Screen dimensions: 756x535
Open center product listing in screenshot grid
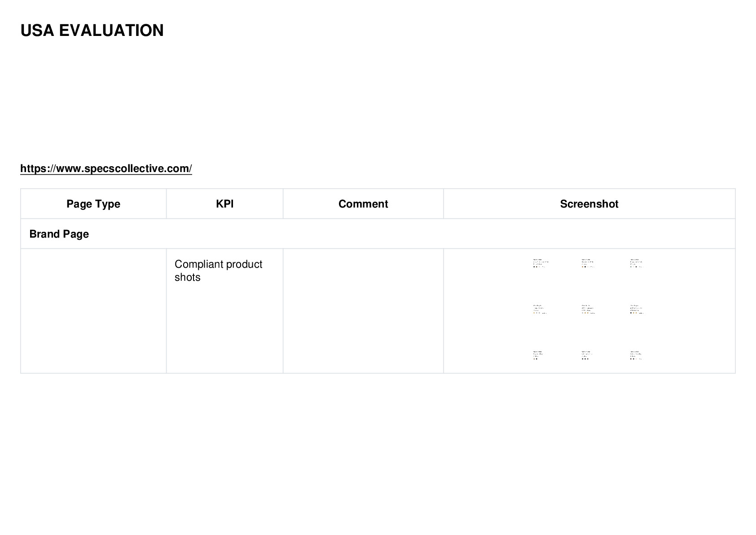click(x=589, y=310)
